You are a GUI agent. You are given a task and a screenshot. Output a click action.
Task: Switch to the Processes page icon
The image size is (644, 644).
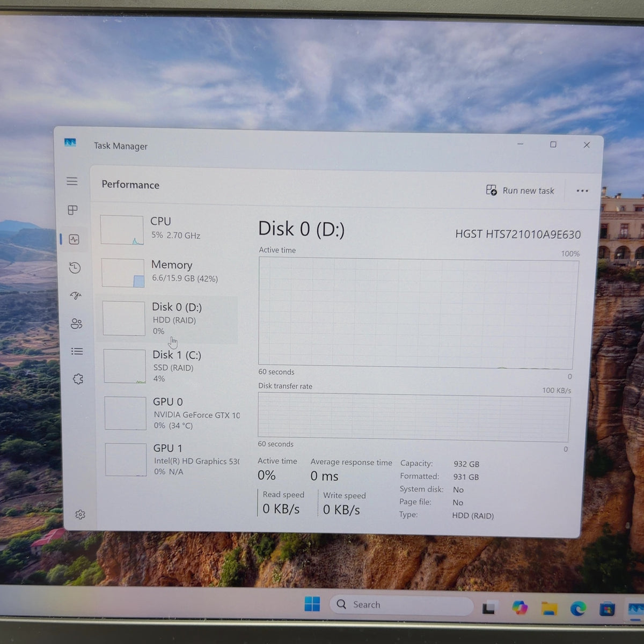pos(73,210)
